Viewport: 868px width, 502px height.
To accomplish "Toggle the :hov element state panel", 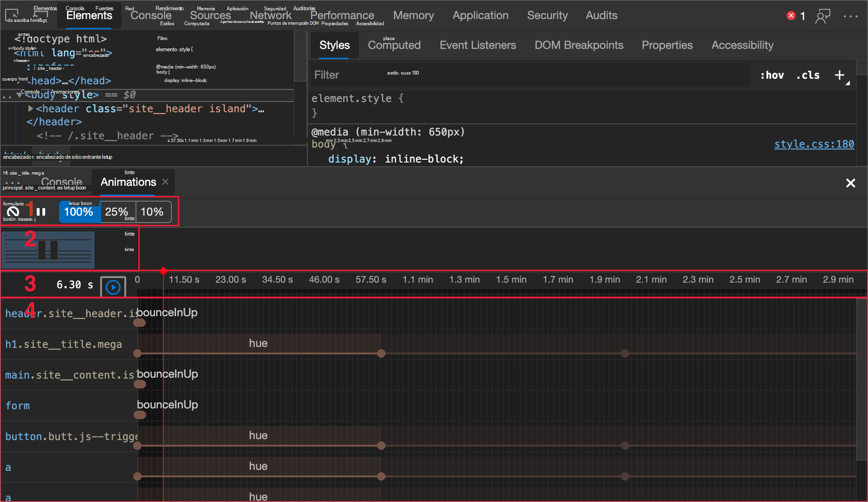I will coord(772,75).
